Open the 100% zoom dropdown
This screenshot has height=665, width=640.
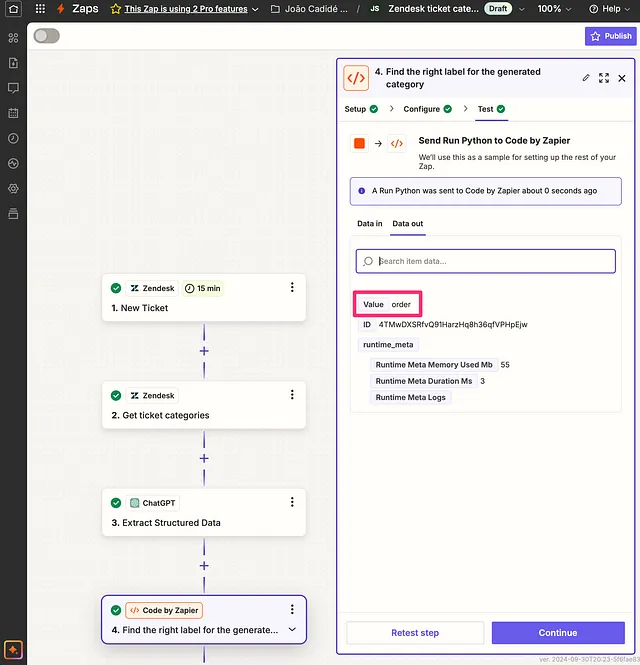(554, 9)
